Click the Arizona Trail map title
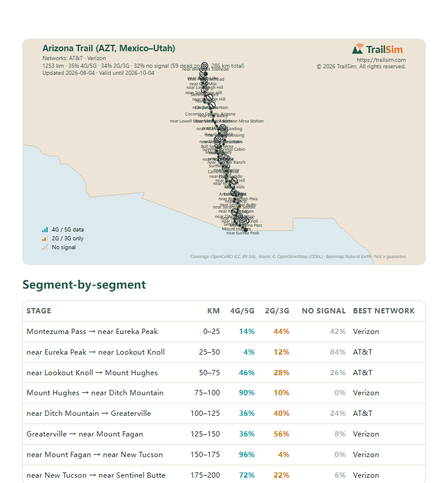This screenshot has height=483, width=448. (108, 48)
